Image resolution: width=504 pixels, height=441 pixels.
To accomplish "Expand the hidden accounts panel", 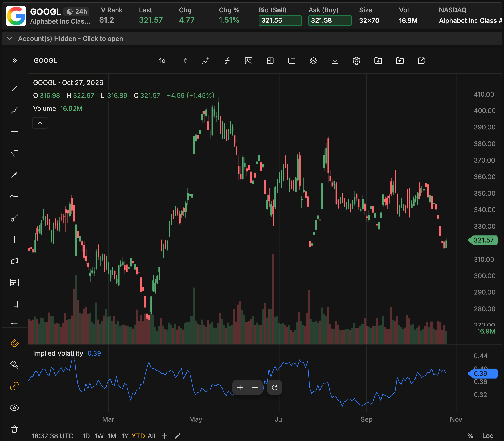I will [x=252, y=39].
